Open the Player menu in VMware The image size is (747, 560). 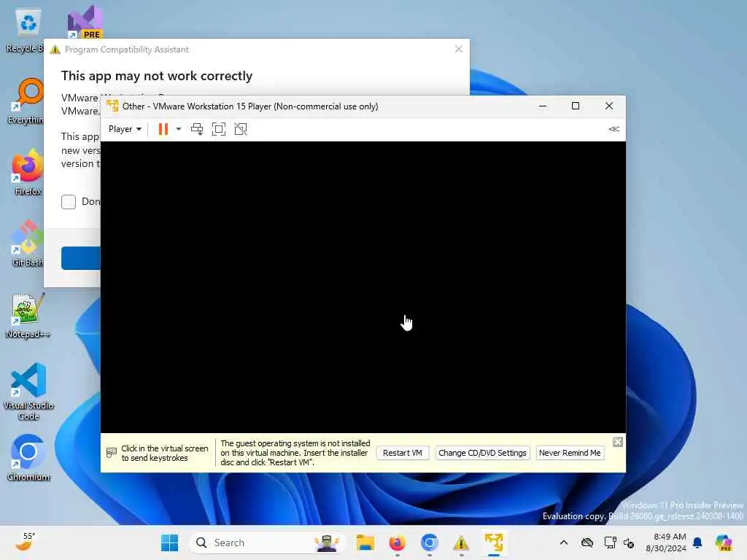point(125,129)
